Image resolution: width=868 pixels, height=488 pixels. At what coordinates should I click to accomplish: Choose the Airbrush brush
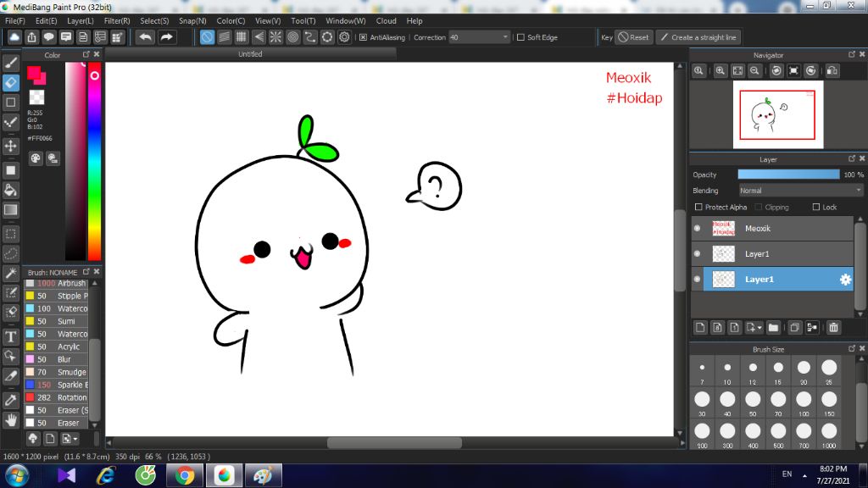(57, 283)
